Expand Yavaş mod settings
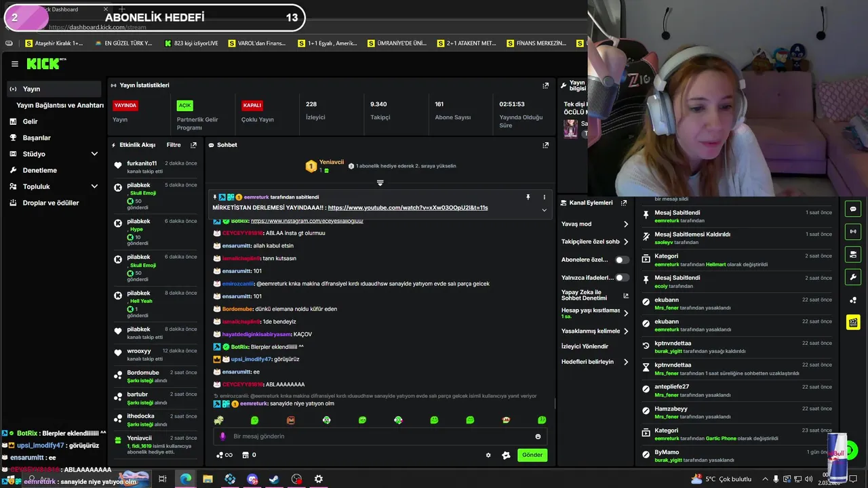The height and width of the screenshot is (488, 868). point(595,224)
